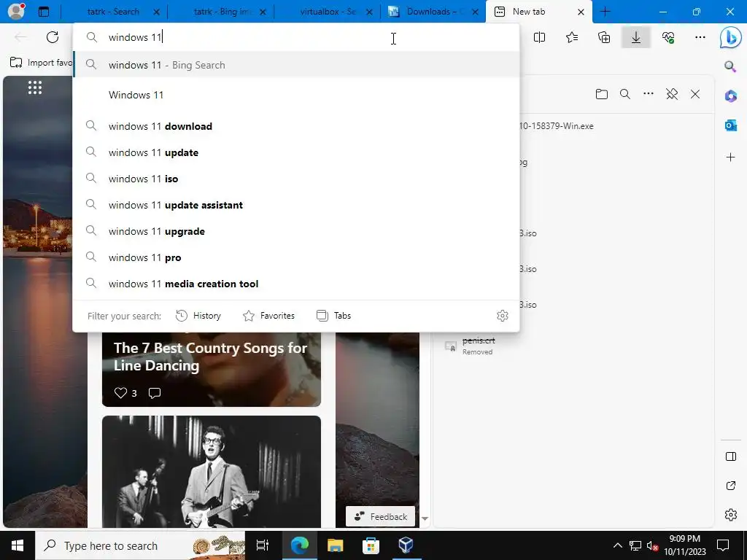Open the Windows Start button
747x560 pixels.
(18, 545)
